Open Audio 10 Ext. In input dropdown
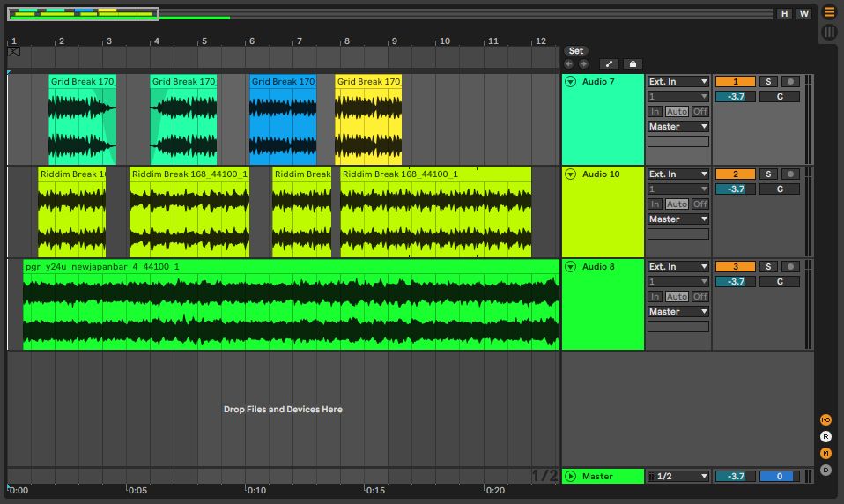This screenshot has width=844, height=504. [x=678, y=174]
